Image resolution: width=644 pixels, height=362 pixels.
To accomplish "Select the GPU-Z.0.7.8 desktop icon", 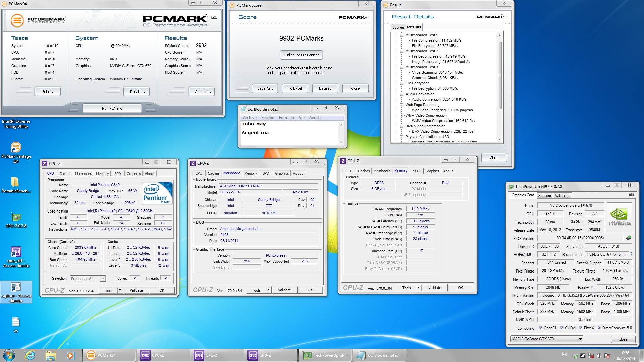I will tap(16, 220).
